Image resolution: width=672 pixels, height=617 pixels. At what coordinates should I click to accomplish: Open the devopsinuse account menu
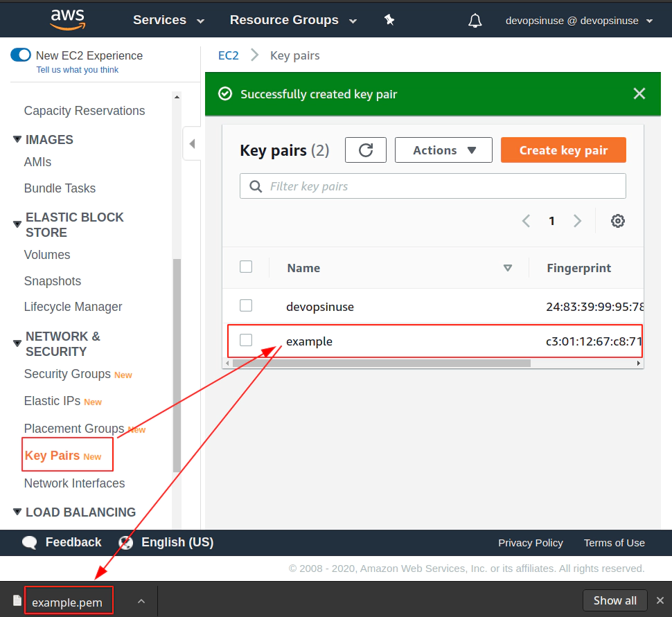(x=579, y=21)
